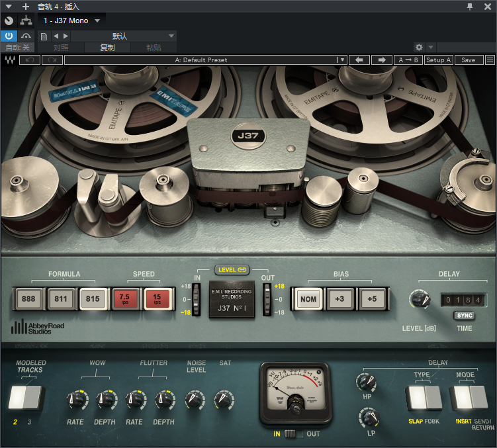Click the WOW RATE knob

[77, 400]
